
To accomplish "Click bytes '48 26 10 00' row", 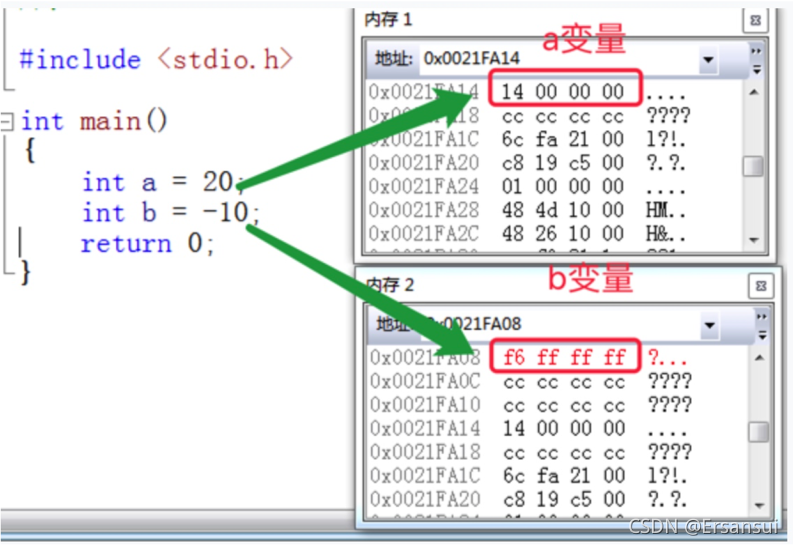I will pos(562,234).
